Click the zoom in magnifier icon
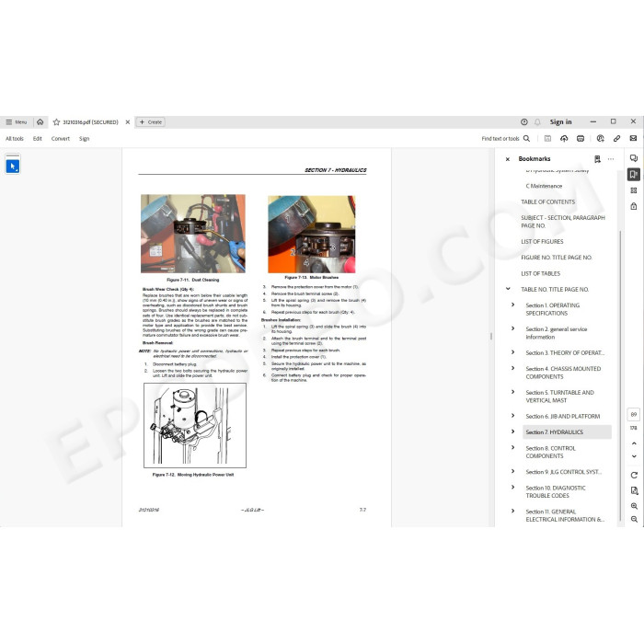Viewport: 644px width, 644px height. tap(634, 506)
